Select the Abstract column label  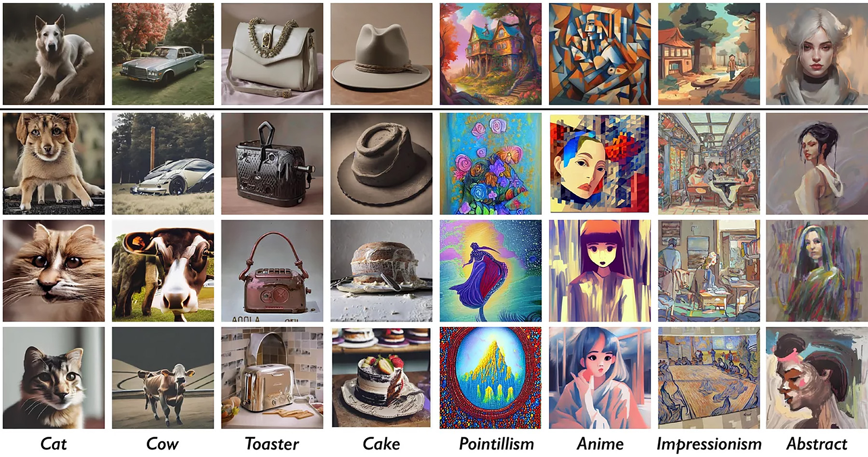[817, 444]
